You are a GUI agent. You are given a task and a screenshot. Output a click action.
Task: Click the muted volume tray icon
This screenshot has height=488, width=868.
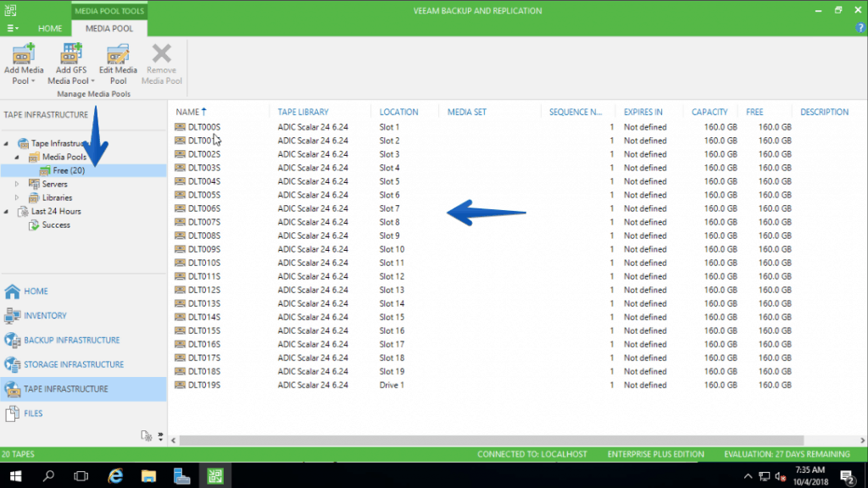coord(781,476)
